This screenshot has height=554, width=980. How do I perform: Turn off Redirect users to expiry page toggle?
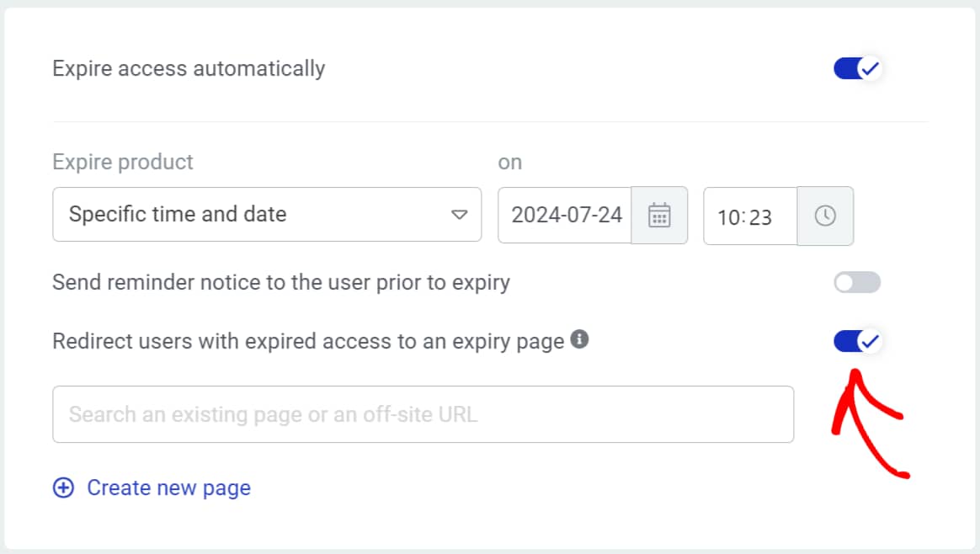(x=857, y=341)
